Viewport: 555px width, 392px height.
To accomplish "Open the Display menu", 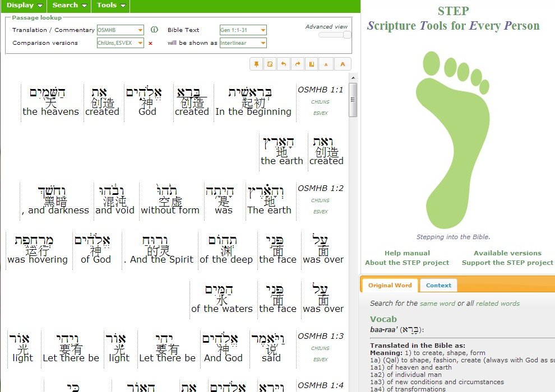I will [x=25, y=5].
